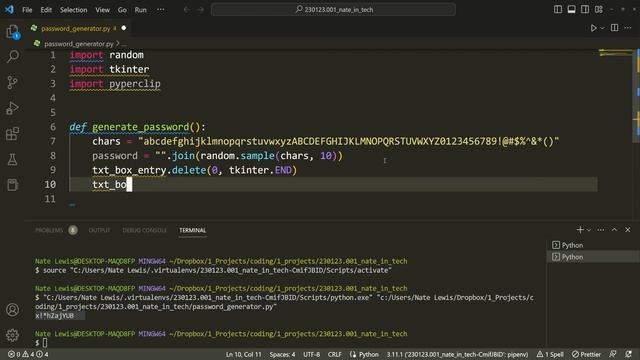Open the Search view in activity bar
Screen dimensions: 640x360
pyautogui.click(x=13, y=56)
